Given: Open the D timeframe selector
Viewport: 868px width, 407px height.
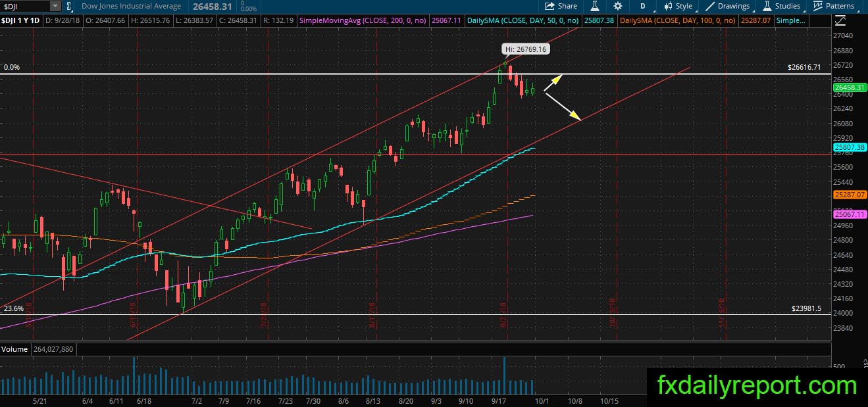Looking at the screenshot, I should click(642, 6).
